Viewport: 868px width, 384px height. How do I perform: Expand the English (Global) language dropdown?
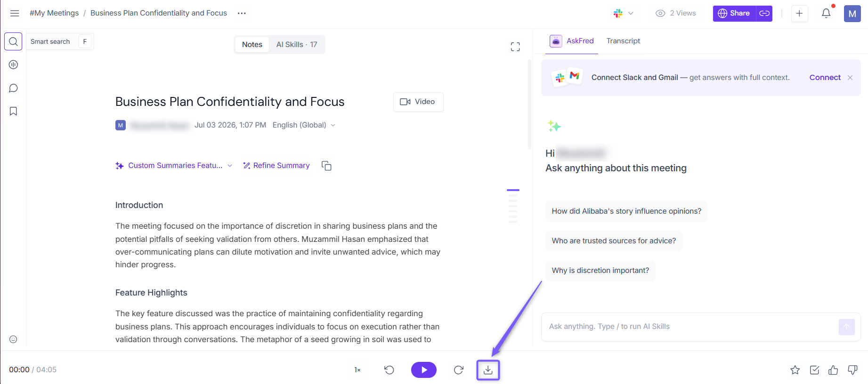tap(304, 125)
